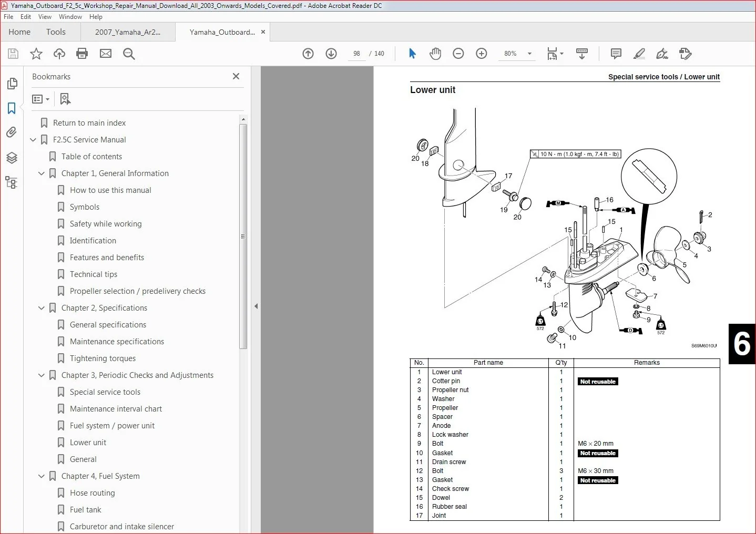This screenshot has width=756, height=534.
Task: Go to next page arrow
Action: [331, 54]
